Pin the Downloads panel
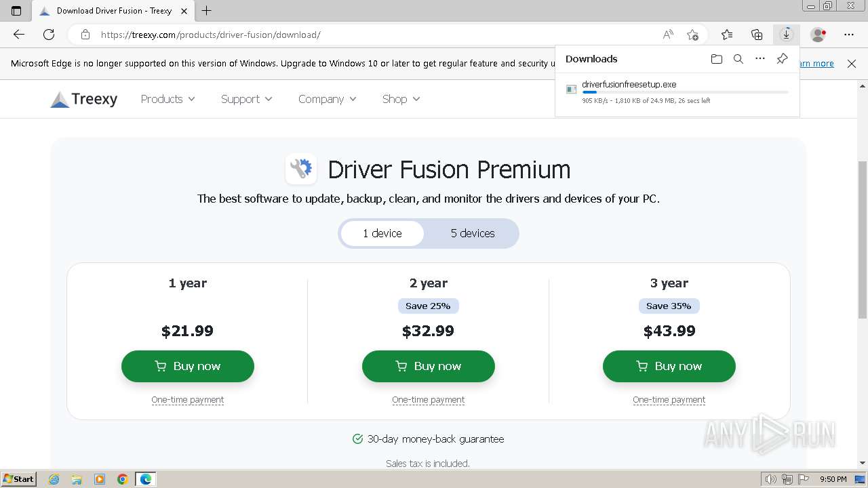Viewport: 868px width, 488px height. (782, 59)
